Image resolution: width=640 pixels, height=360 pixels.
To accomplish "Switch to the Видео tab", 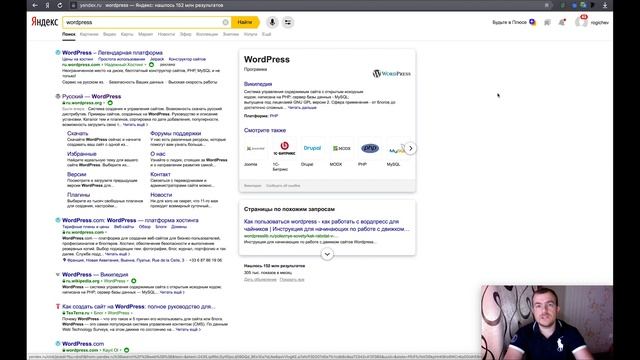I will [x=109, y=34].
